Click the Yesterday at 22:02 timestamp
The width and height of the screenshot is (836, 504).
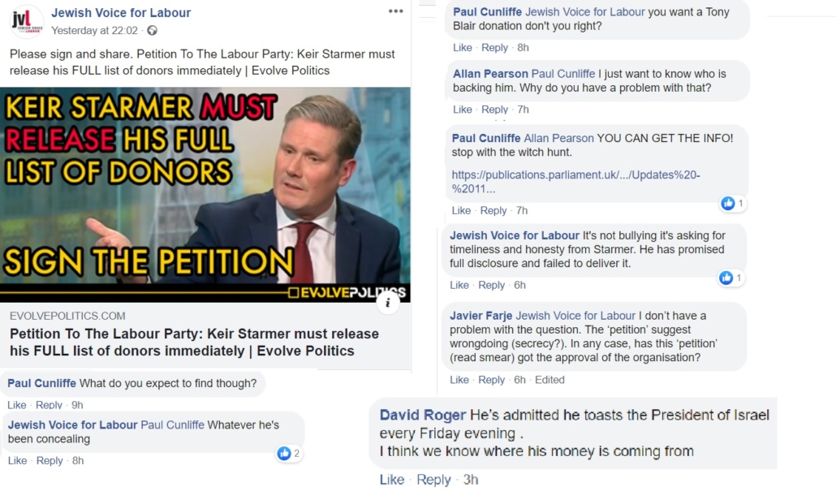(x=94, y=30)
